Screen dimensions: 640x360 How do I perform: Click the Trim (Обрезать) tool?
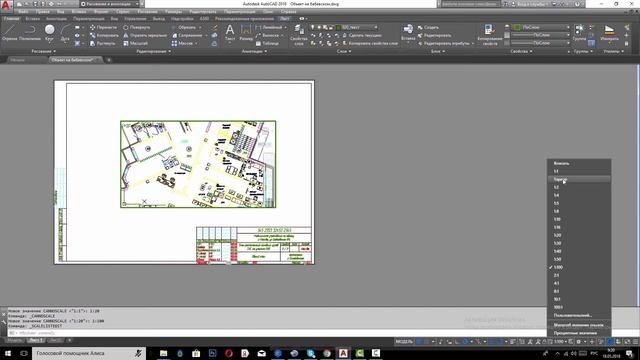(183, 27)
